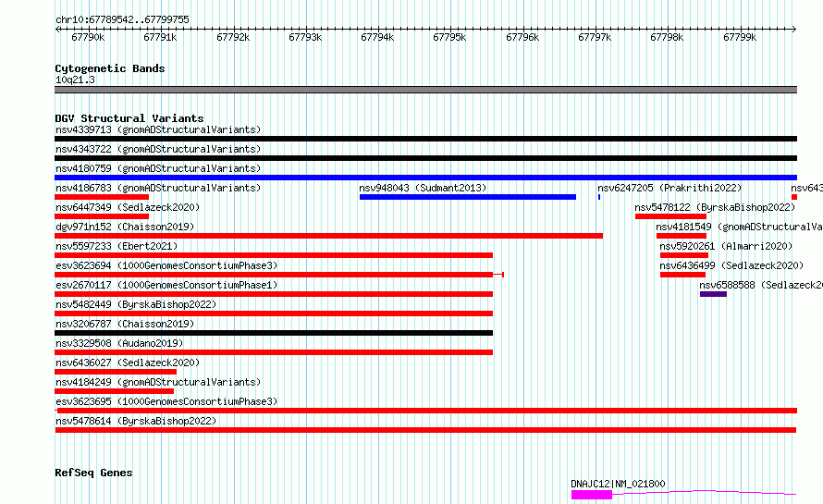Select the red bar under esv3623694
Screen dimensions: 823x504
click(x=279, y=275)
